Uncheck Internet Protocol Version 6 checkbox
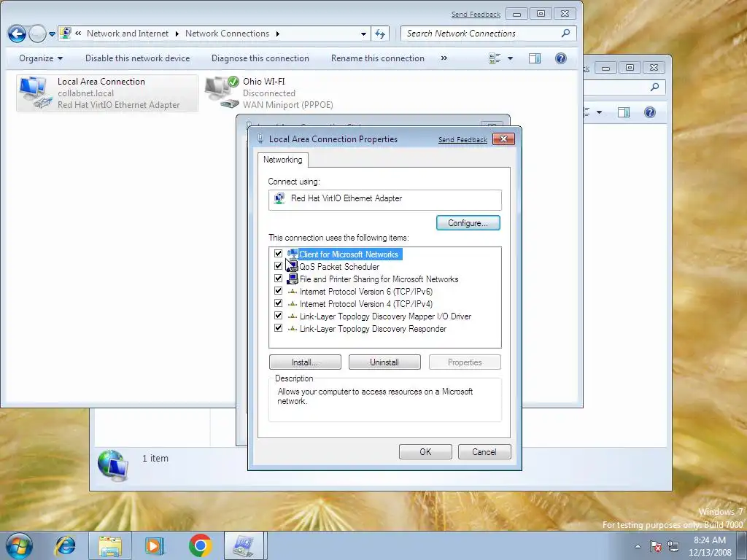747x560 pixels. point(278,291)
